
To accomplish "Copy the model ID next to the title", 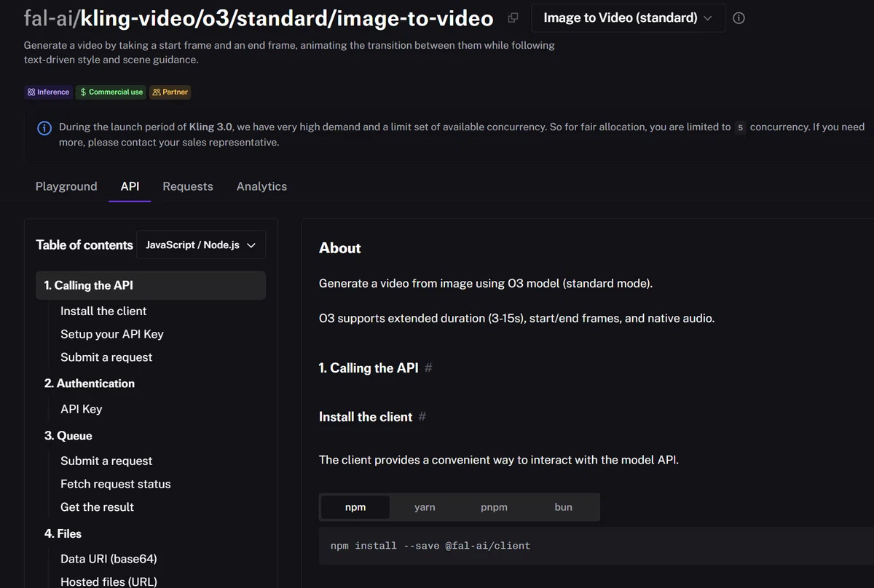I will 513,18.
